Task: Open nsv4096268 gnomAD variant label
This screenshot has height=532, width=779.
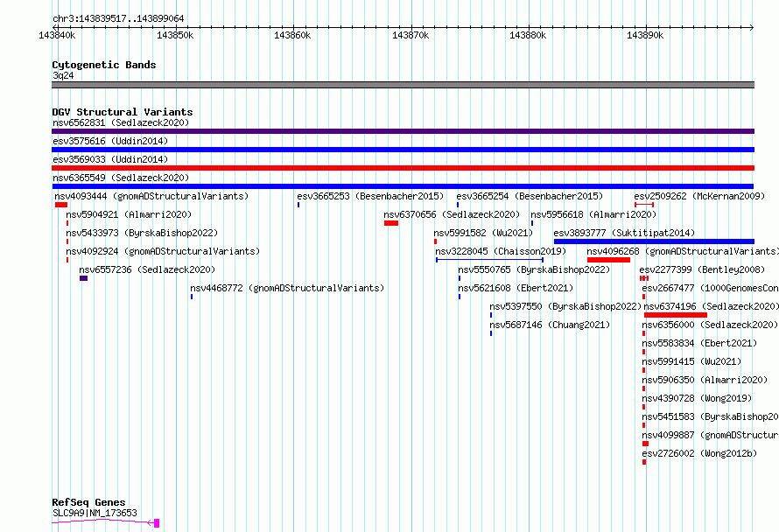Action: click(x=683, y=251)
